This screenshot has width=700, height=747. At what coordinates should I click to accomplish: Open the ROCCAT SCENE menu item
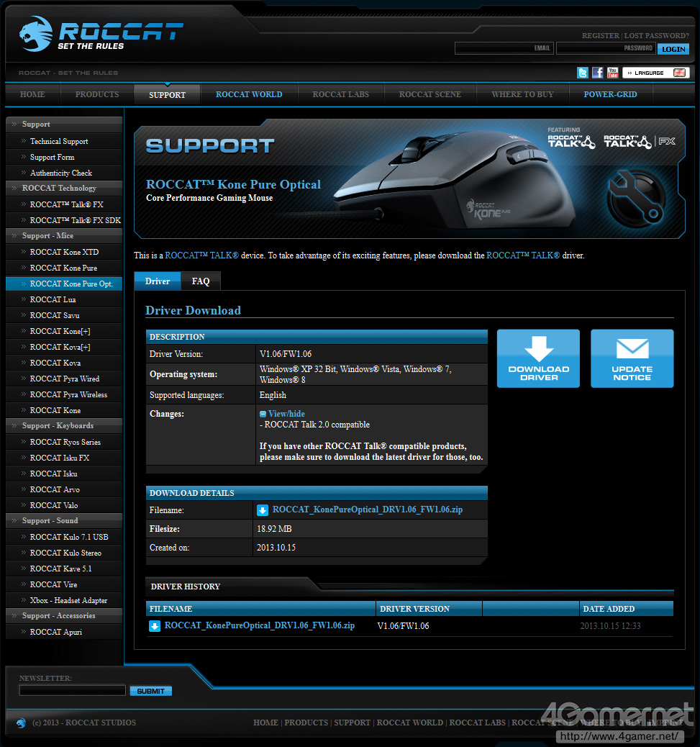click(430, 94)
